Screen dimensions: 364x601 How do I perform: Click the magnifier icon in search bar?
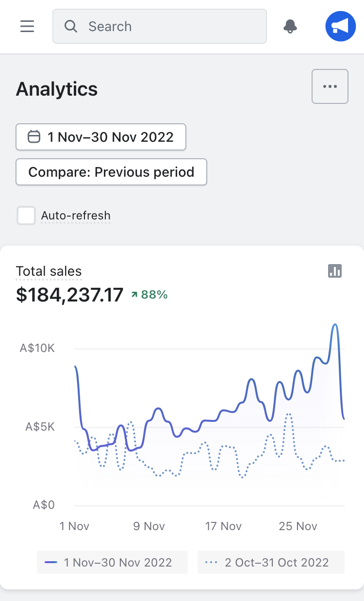click(x=71, y=26)
